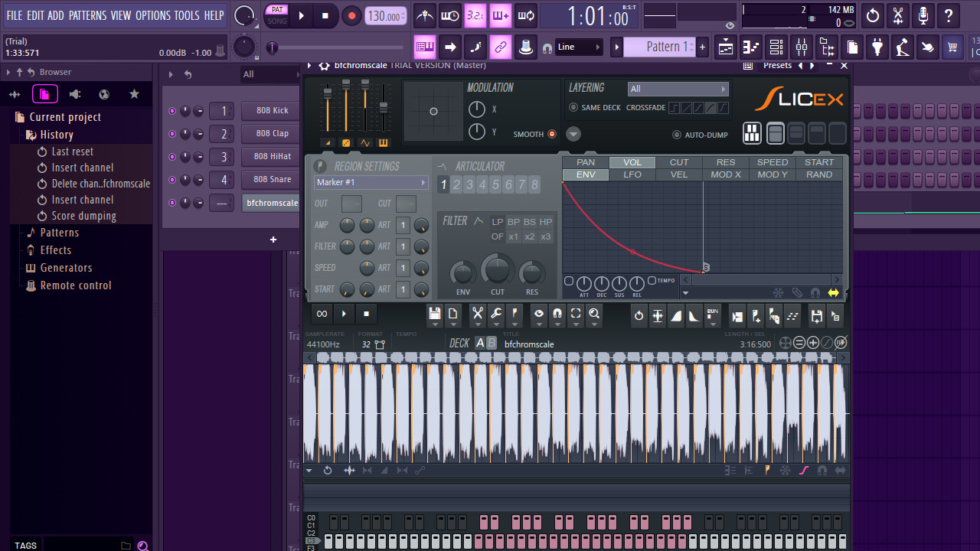Select the SAME DECK radio option
Screen dimensions: 980x551
[573, 108]
